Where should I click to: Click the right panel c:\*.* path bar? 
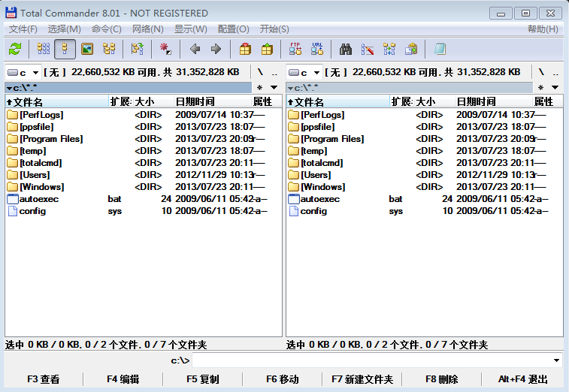pyautogui.click(x=410, y=88)
